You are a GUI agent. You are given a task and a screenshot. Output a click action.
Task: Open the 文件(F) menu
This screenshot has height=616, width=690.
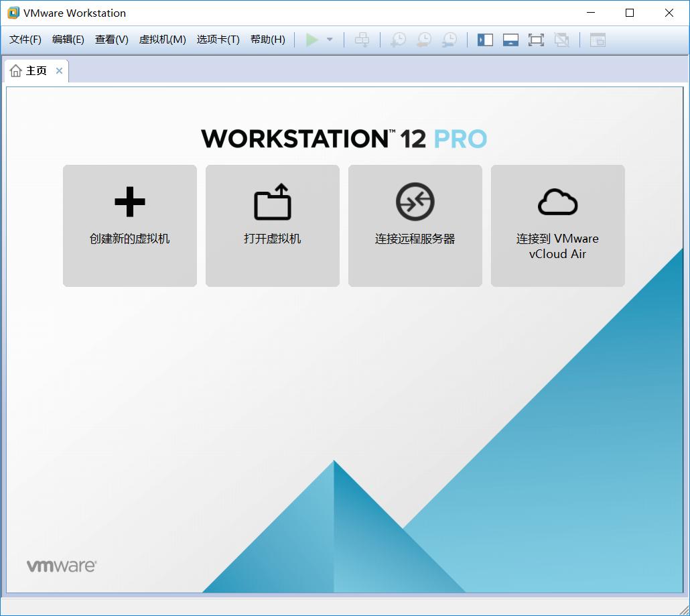tap(25, 40)
